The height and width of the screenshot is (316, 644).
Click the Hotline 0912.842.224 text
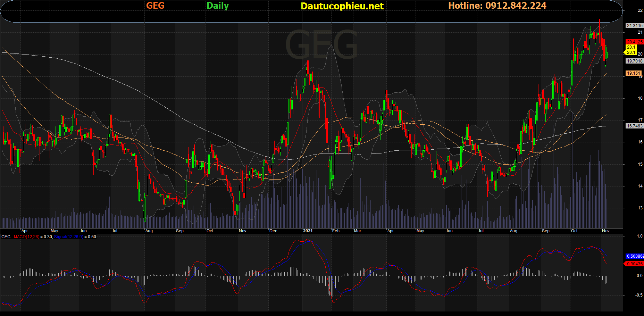tap(497, 6)
